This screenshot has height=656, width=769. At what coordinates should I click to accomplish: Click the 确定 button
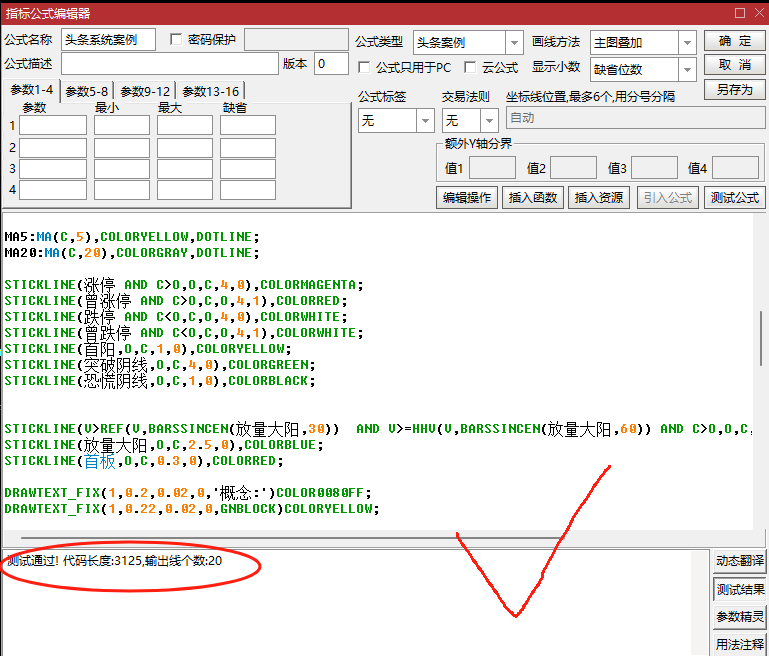pyautogui.click(x=734, y=41)
